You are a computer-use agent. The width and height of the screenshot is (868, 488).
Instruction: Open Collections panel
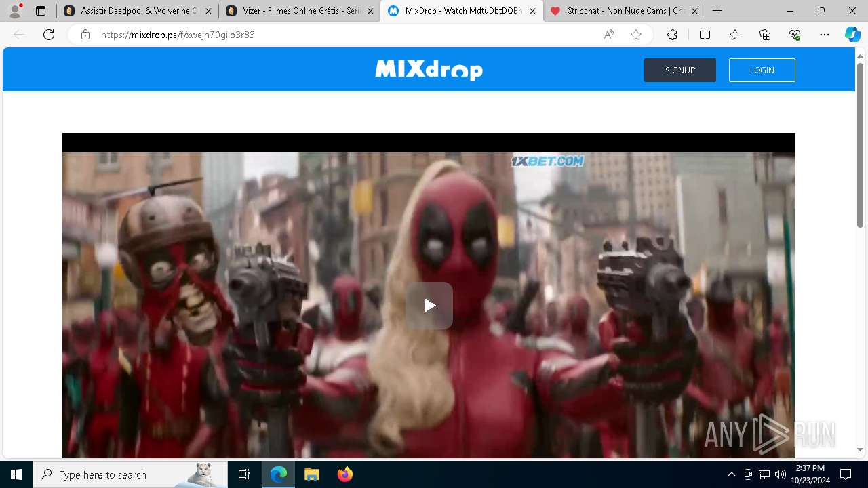pos(765,35)
